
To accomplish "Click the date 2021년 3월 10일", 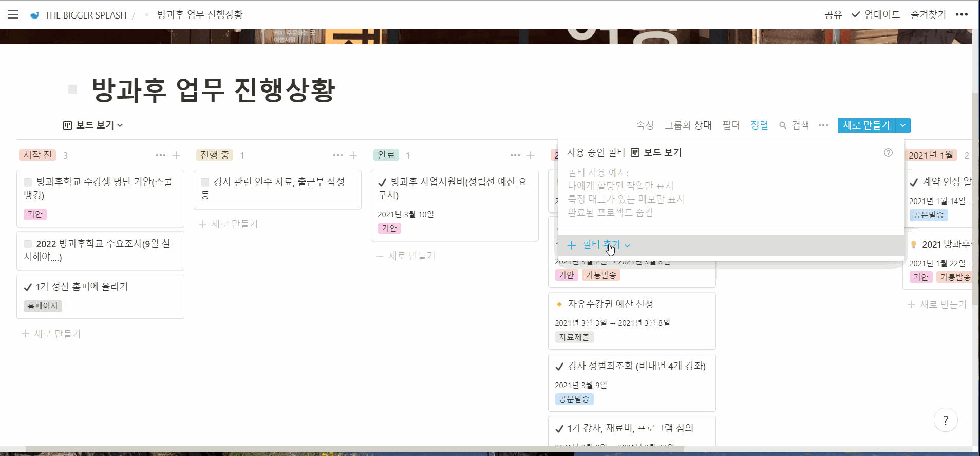I will [x=406, y=214].
